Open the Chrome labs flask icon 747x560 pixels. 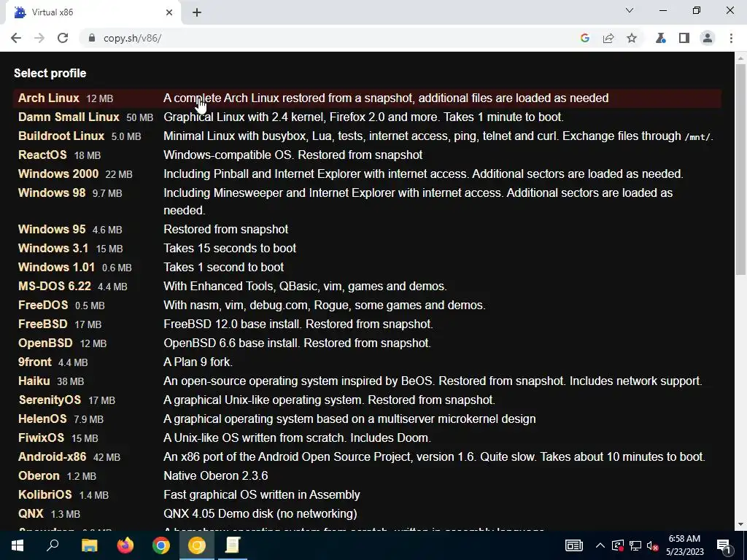(x=660, y=38)
